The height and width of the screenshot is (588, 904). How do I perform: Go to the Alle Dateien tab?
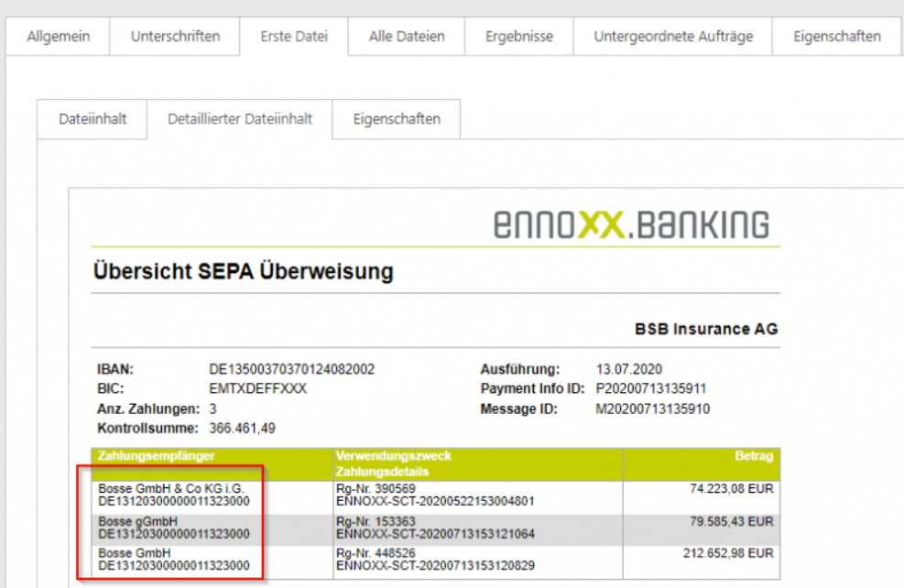coord(406,37)
